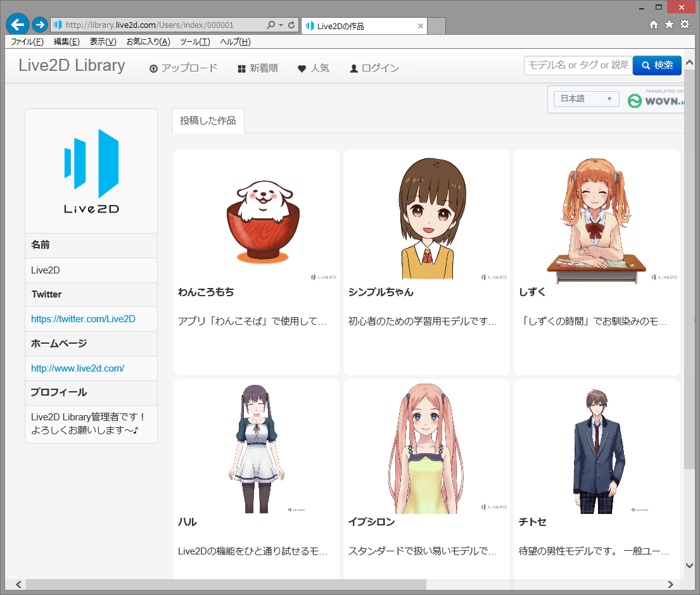Open the browser settings gear icon
The image size is (700, 595).
685,25
